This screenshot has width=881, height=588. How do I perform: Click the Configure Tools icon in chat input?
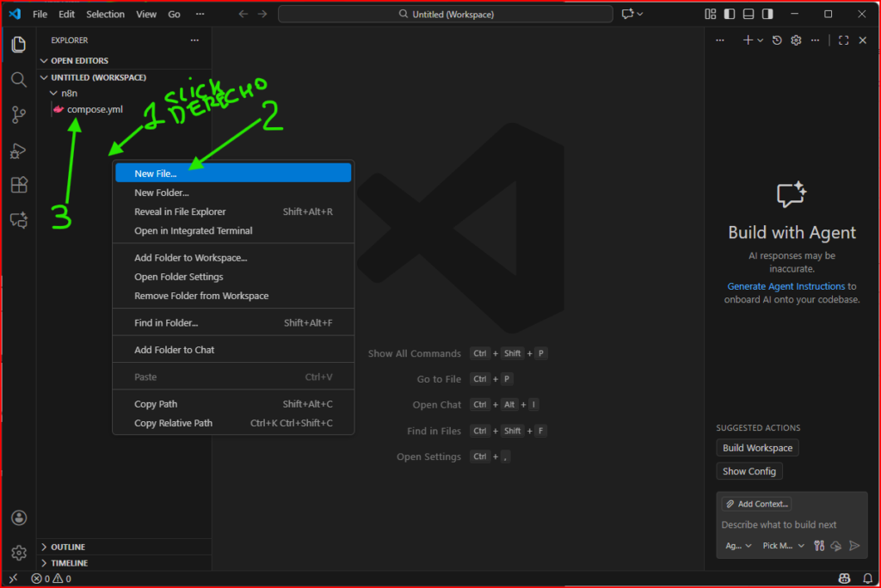[819, 545]
